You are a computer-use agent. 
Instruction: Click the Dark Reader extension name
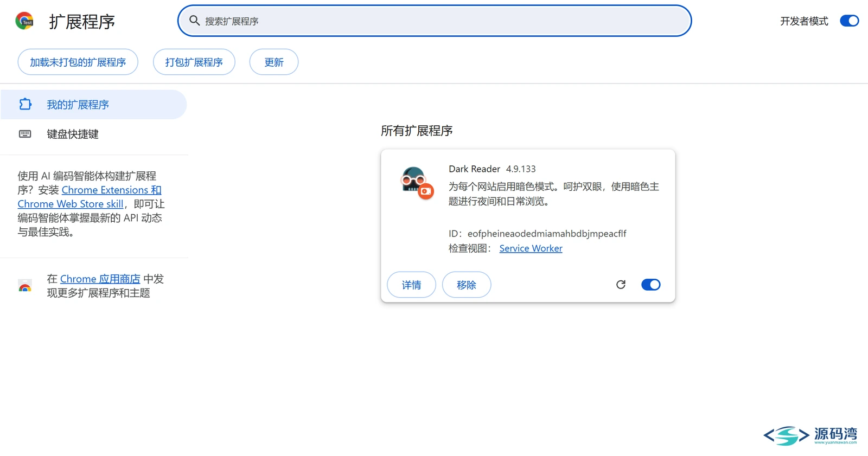coord(474,169)
